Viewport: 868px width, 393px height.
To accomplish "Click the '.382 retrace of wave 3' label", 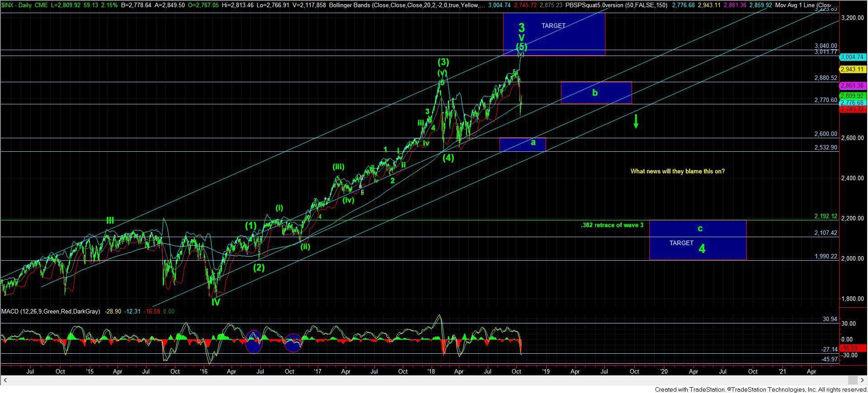I will pyautogui.click(x=612, y=225).
